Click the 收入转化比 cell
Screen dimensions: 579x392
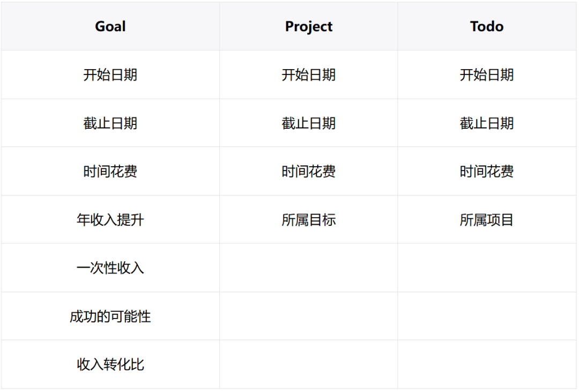pos(110,364)
